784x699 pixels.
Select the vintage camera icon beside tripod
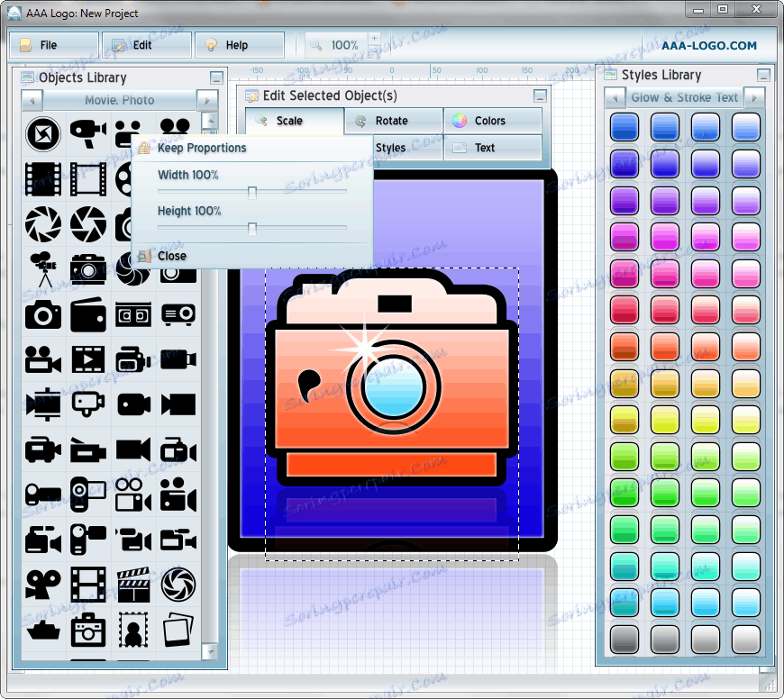88,270
